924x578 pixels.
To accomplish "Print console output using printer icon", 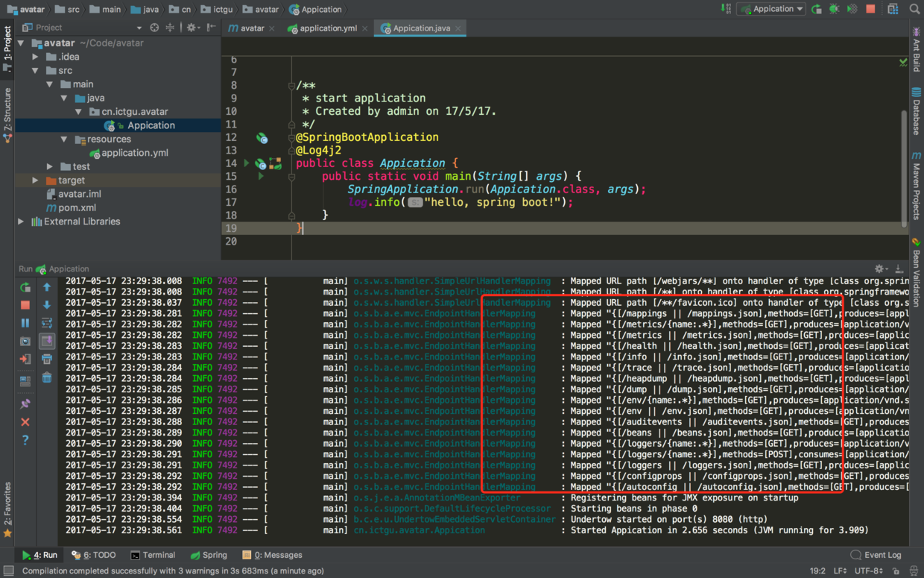I will pyautogui.click(x=47, y=359).
